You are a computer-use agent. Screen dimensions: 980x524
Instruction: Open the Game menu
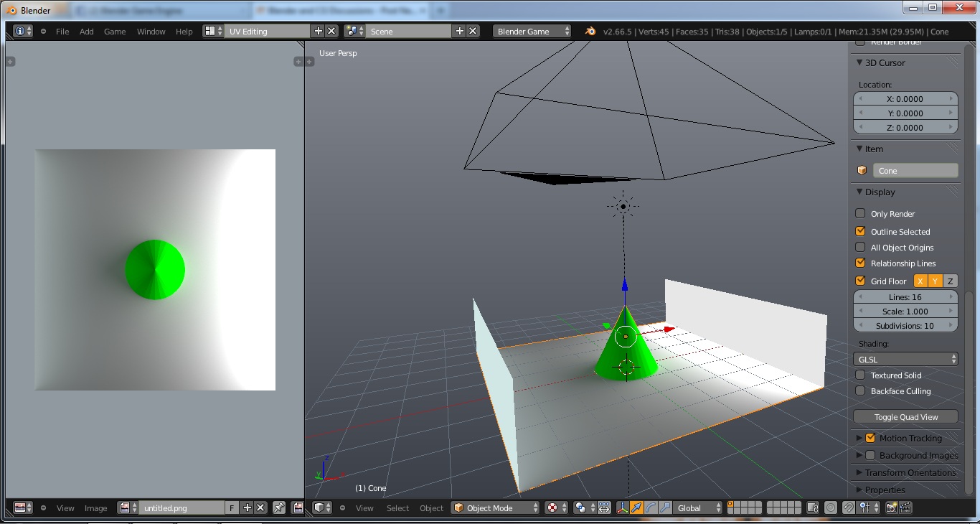(x=115, y=32)
